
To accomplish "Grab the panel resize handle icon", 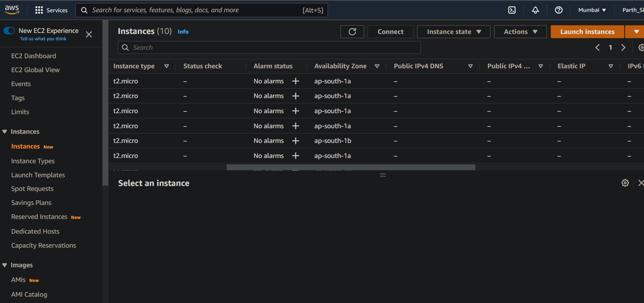I will click(x=383, y=175).
